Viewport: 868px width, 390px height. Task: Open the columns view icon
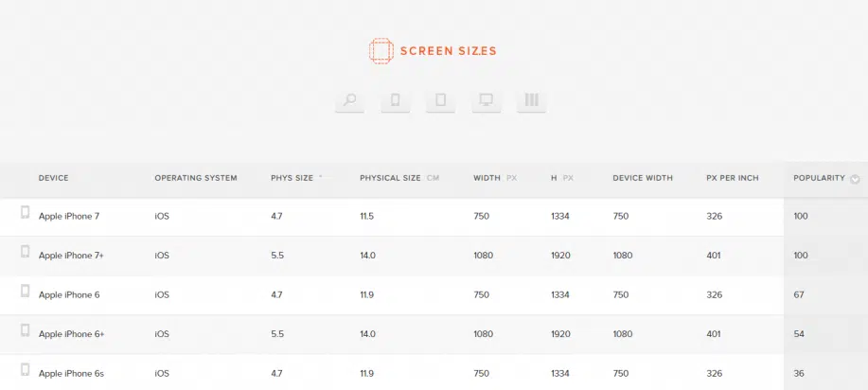(531, 100)
